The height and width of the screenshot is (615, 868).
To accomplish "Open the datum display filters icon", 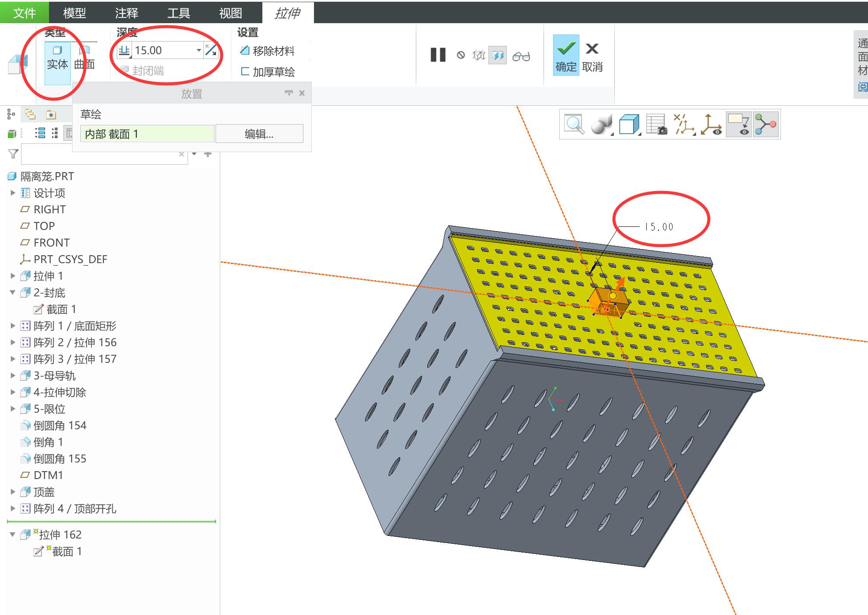I will coord(684,125).
